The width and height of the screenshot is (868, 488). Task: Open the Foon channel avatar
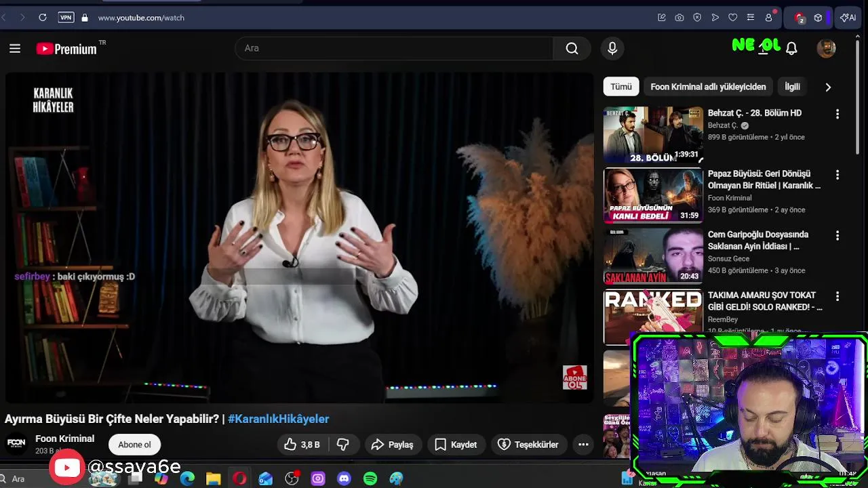(x=16, y=443)
